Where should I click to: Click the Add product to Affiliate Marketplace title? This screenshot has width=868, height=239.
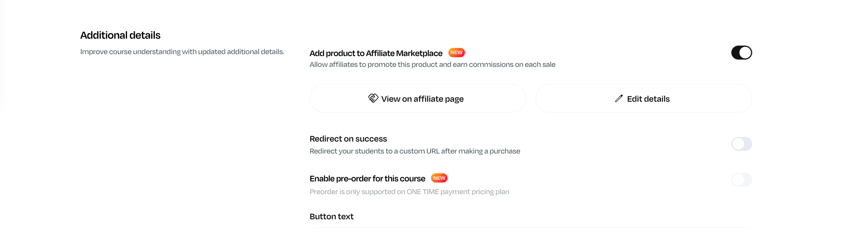376,53
